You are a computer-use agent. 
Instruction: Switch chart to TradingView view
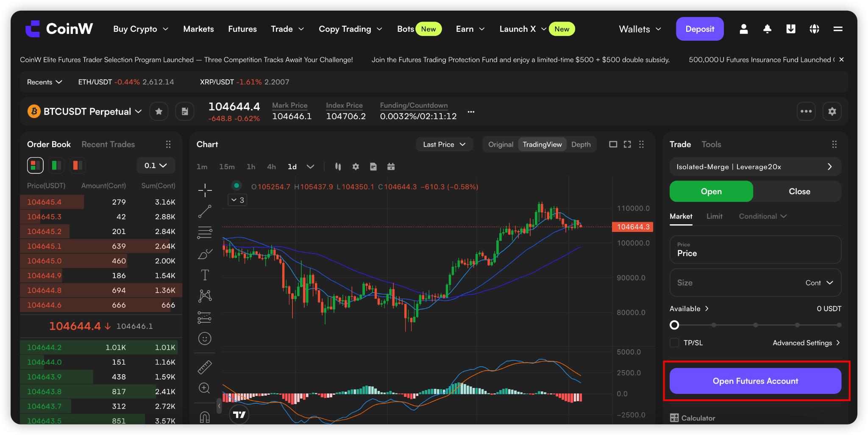pos(542,145)
